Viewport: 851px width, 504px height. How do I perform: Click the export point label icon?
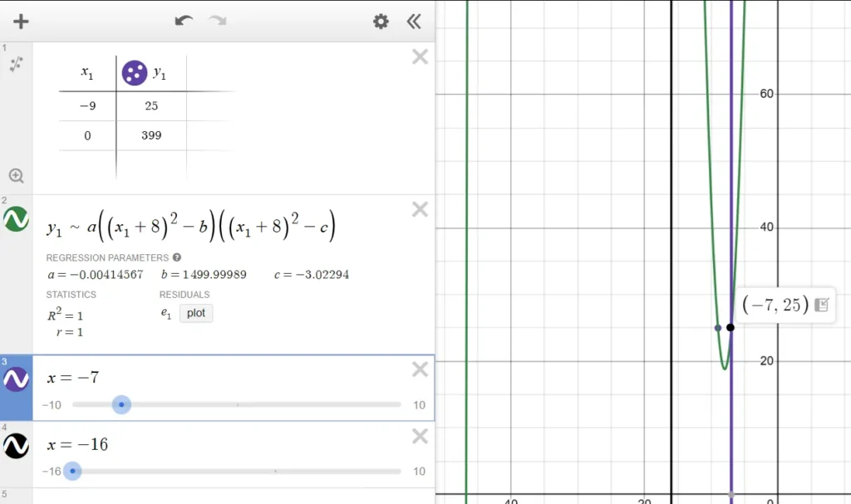click(x=822, y=305)
